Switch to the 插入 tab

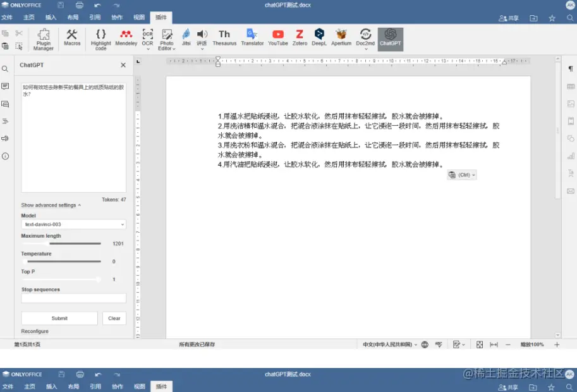point(51,17)
